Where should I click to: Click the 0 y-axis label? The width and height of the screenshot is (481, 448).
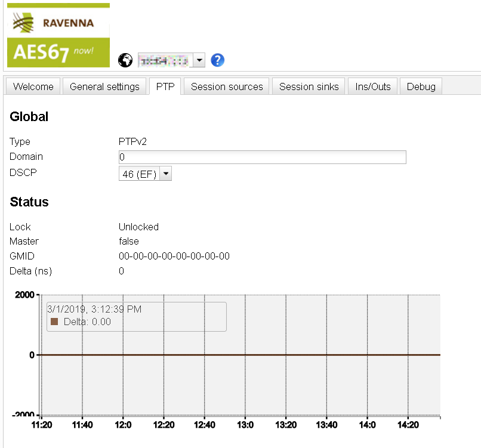pyautogui.click(x=32, y=355)
